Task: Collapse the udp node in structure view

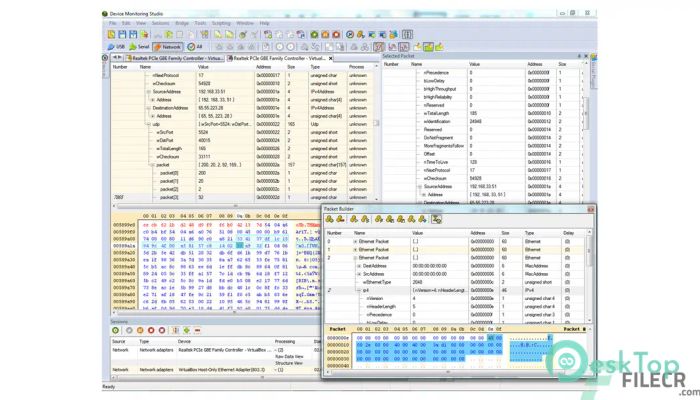Action: coord(149,125)
